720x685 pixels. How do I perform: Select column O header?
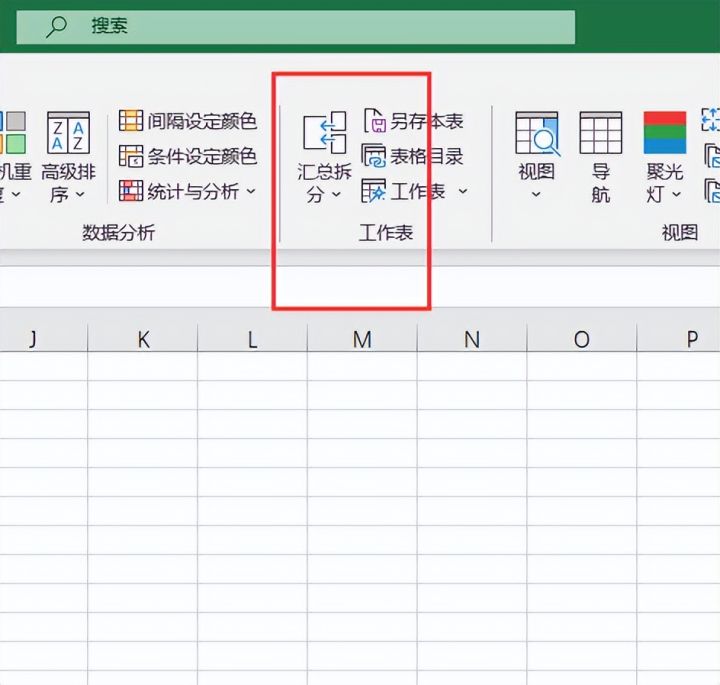coord(582,339)
